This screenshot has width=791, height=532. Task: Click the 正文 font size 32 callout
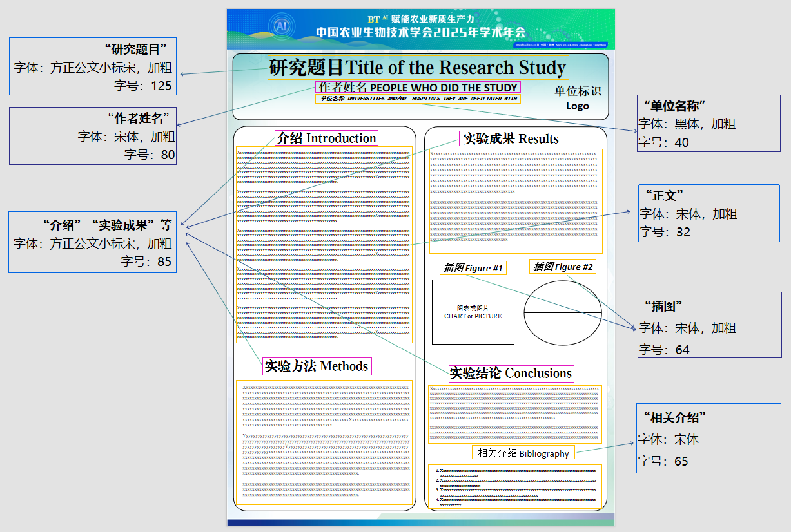coord(708,214)
